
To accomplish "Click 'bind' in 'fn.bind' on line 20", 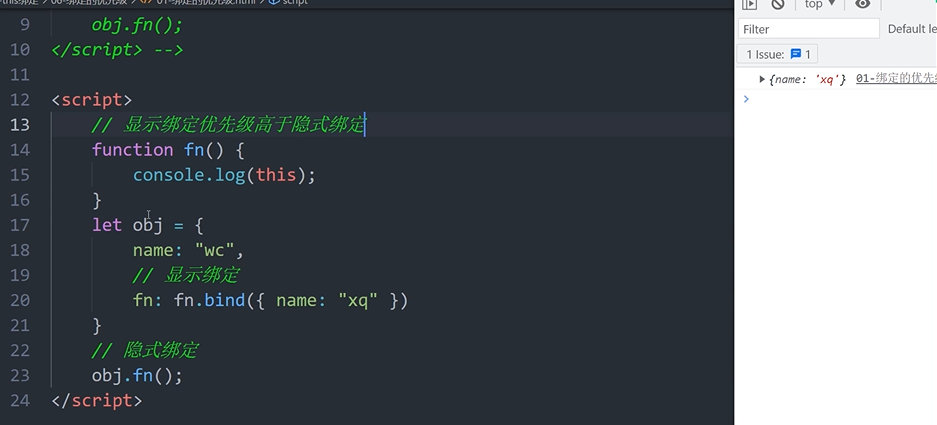I will point(224,300).
